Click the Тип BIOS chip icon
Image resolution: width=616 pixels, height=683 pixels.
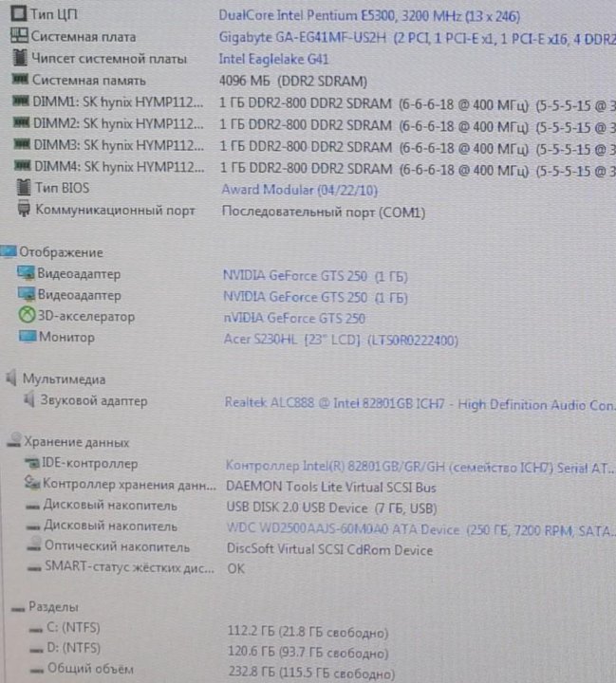[24, 187]
